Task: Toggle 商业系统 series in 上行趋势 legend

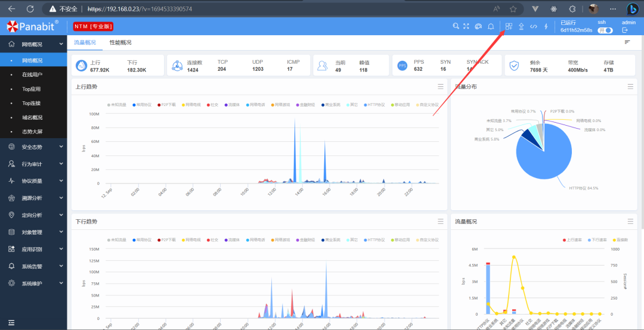Action: pos(330,105)
